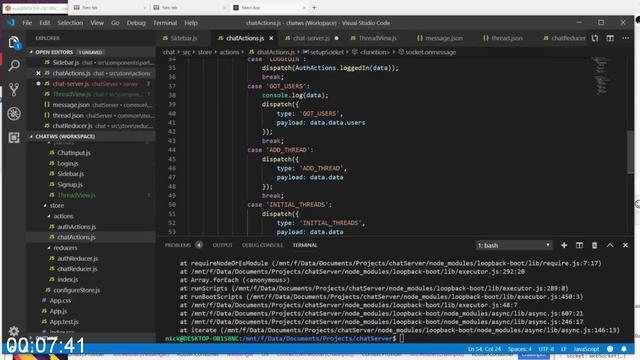The width and height of the screenshot is (640, 360).
Task: Open Signup.js in the file tree
Action: click(70, 184)
